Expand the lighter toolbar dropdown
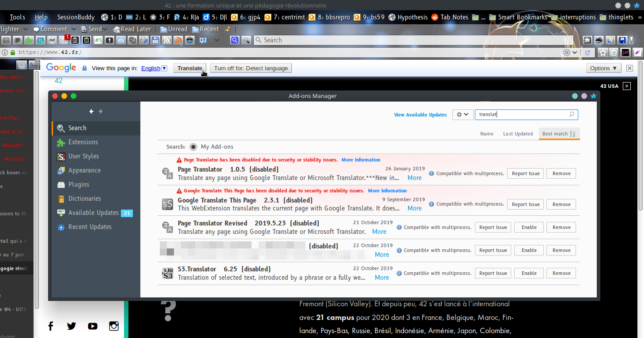This screenshot has width=644, height=338. coord(25,29)
